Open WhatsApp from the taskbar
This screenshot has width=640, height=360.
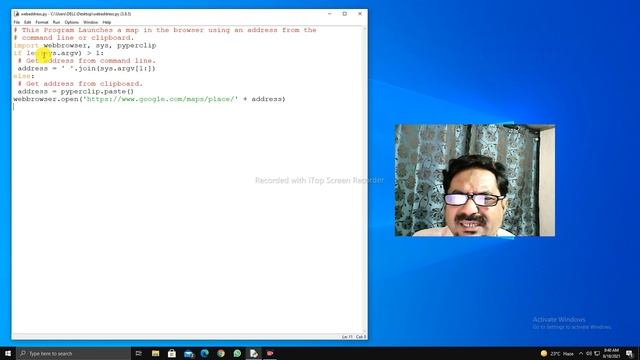coord(237,353)
